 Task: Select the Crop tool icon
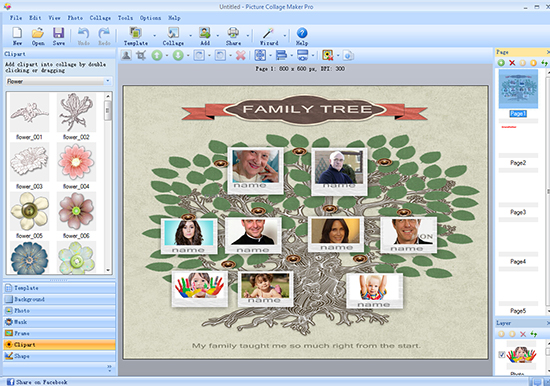(x=141, y=55)
